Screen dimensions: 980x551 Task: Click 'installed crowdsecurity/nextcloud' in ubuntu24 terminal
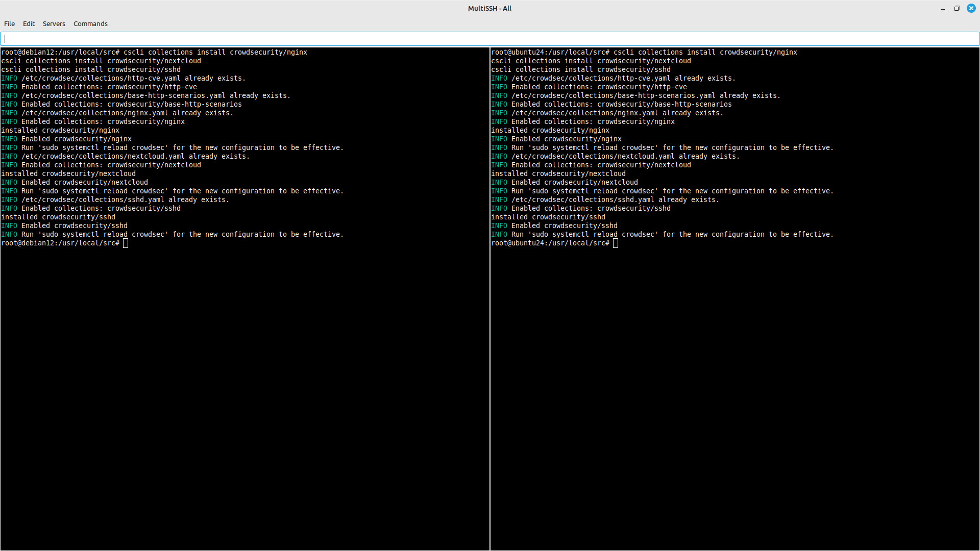558,173
